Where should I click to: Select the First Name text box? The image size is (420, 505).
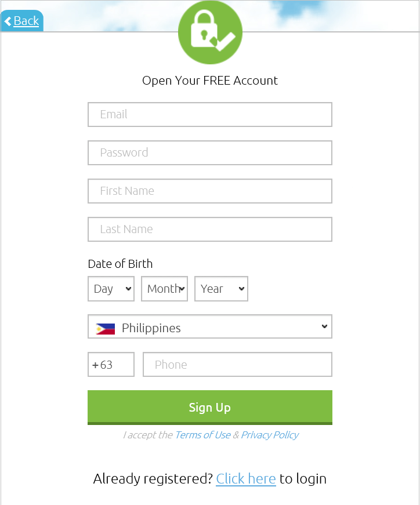[210, 191]
